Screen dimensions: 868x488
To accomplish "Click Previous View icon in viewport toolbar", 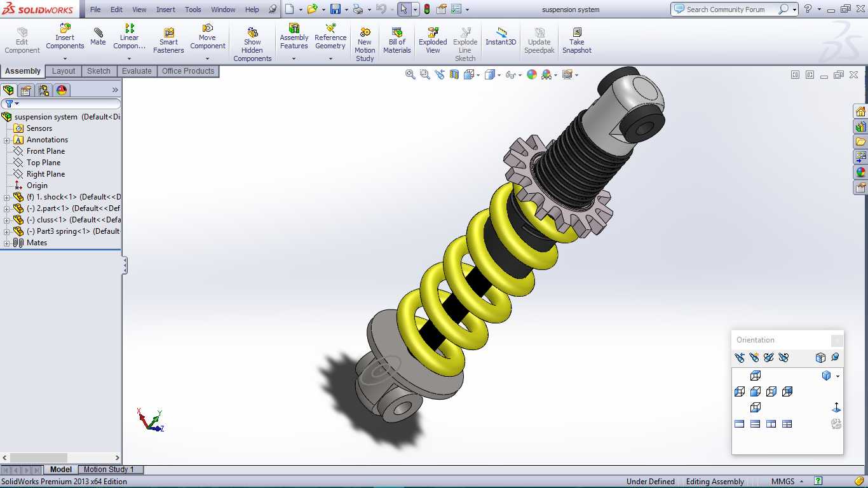I will tap(440, 74).
